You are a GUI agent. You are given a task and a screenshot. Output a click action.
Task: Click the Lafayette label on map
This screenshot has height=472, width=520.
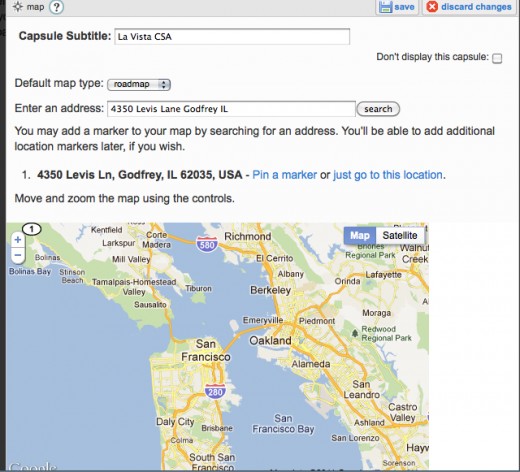383,275
